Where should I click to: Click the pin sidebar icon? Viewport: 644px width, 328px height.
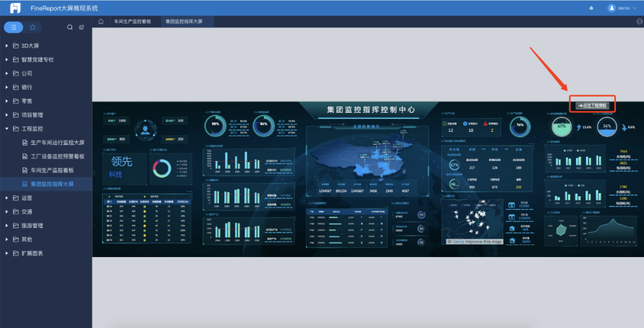click(81, 27)
